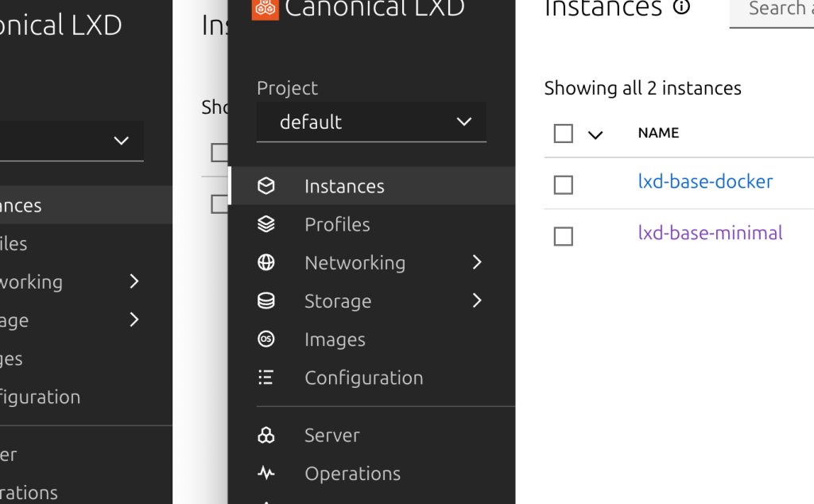Open the bulk selection dropdown arrow
The image size is (814, 504).
click(x=595, y=134)
